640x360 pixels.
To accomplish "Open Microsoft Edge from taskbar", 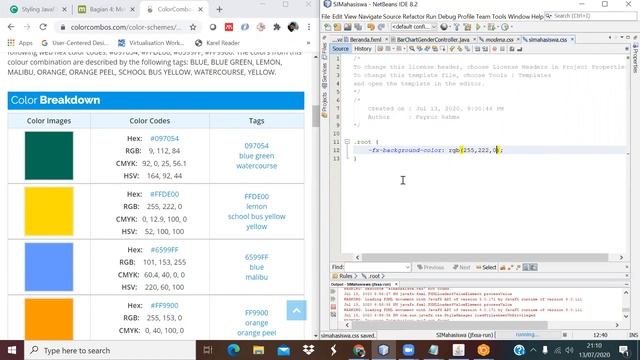I will pyautogui.click(x=233, y=350).
